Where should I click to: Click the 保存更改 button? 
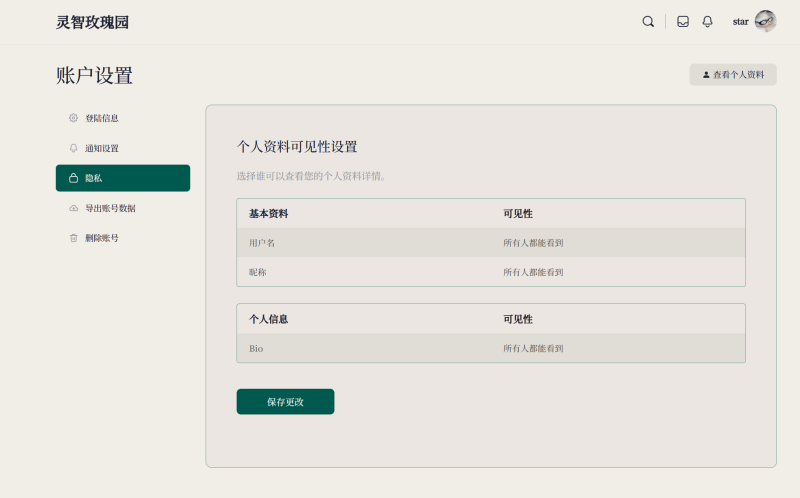click(x=285, y=402)
